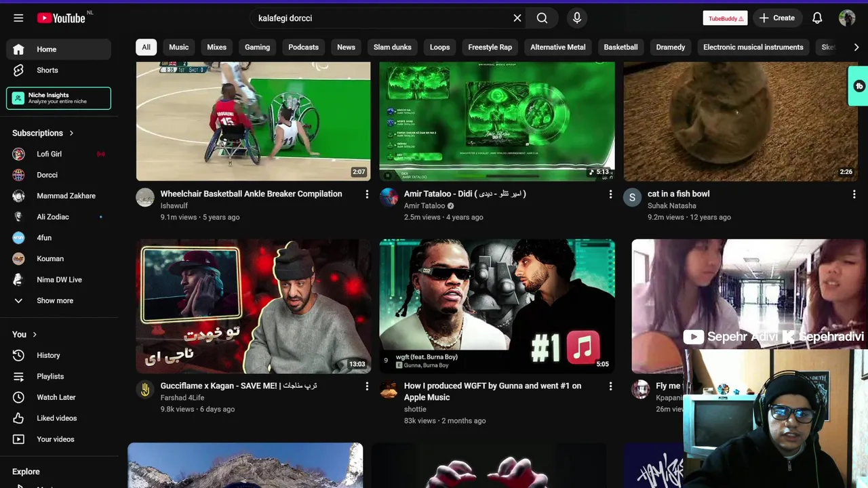Open Mammad Zakhare subscription channel

coord(59,196)
